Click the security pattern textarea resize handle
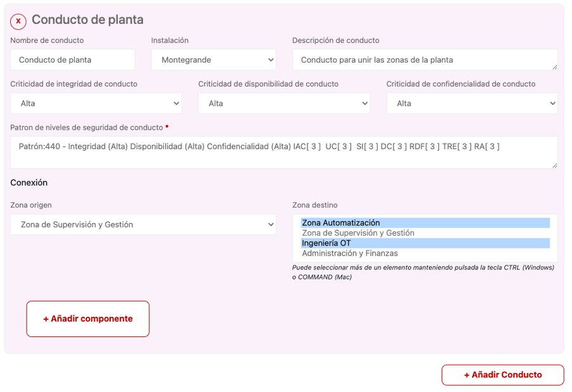572x392 pixels. (554, 165)
